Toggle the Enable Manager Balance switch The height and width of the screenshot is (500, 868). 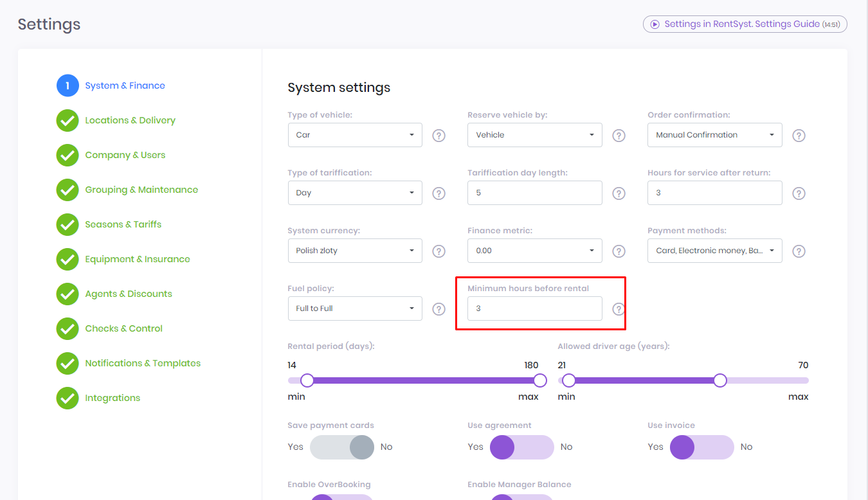(522, 497)
